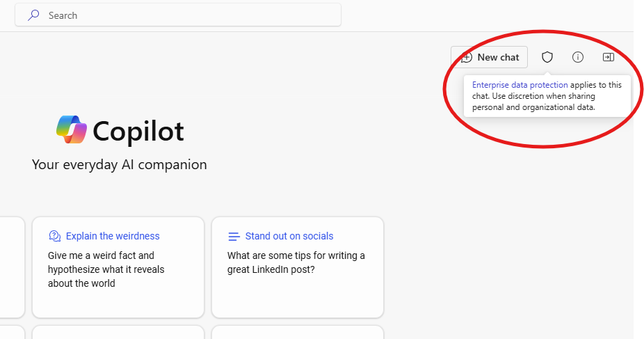This screenshot has width=644, height=339.
Task: Focus the Search input field
Action: coord(178,15)
